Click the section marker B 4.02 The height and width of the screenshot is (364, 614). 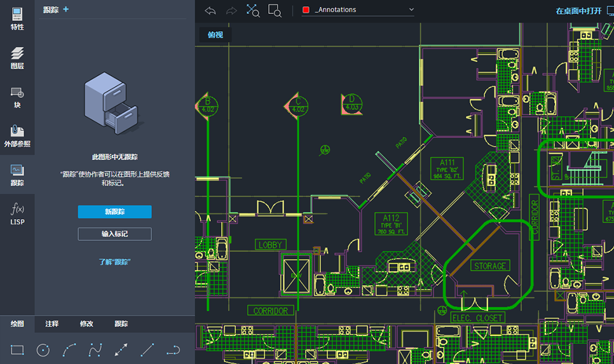point(207,106)
